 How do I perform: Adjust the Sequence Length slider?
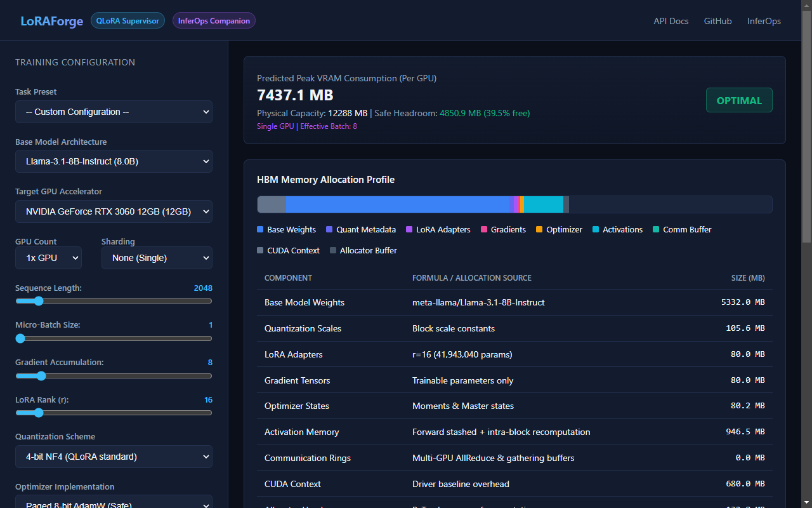[x=114, y=301]
